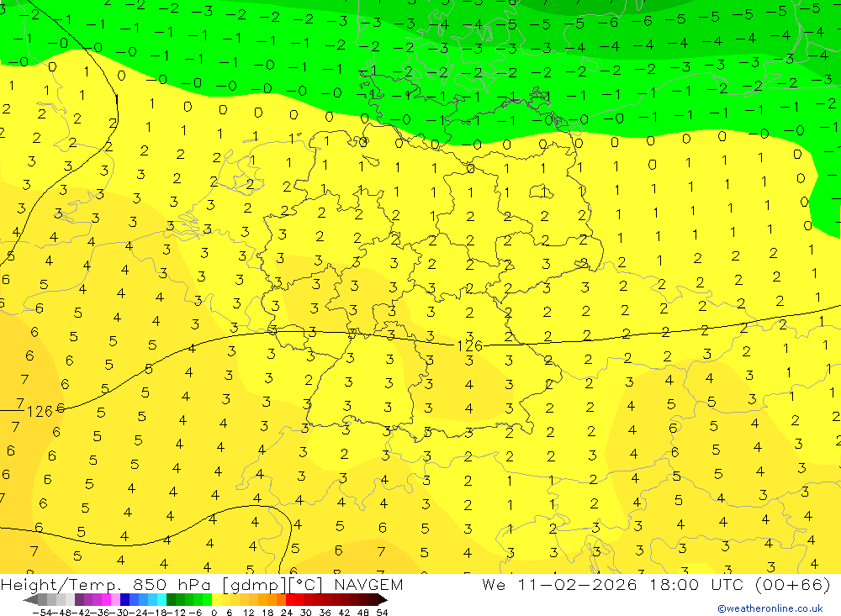
Task: Click the gray left arrow end of the color scale
Action: coord(30,599)
